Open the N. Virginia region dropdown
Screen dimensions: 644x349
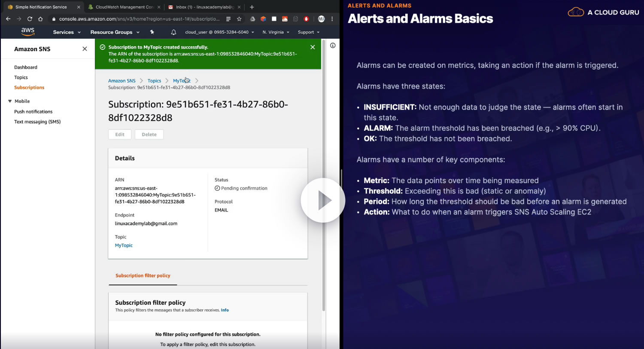point(276,32)
